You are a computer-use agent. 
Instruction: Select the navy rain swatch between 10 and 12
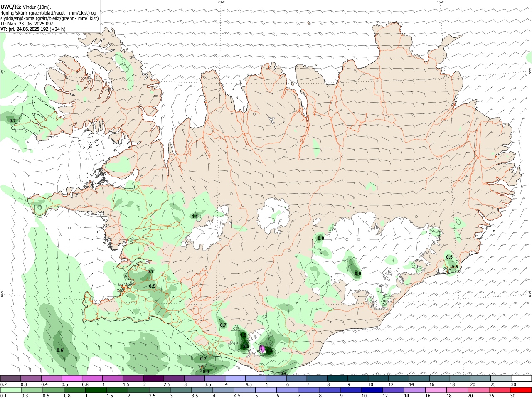372,390
